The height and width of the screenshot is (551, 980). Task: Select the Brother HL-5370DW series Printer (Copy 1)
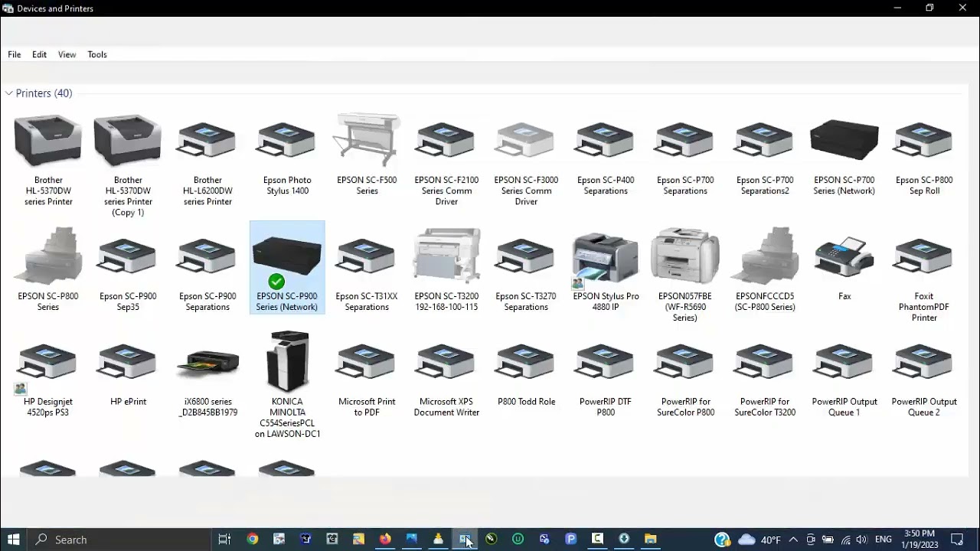pos(128,165)
